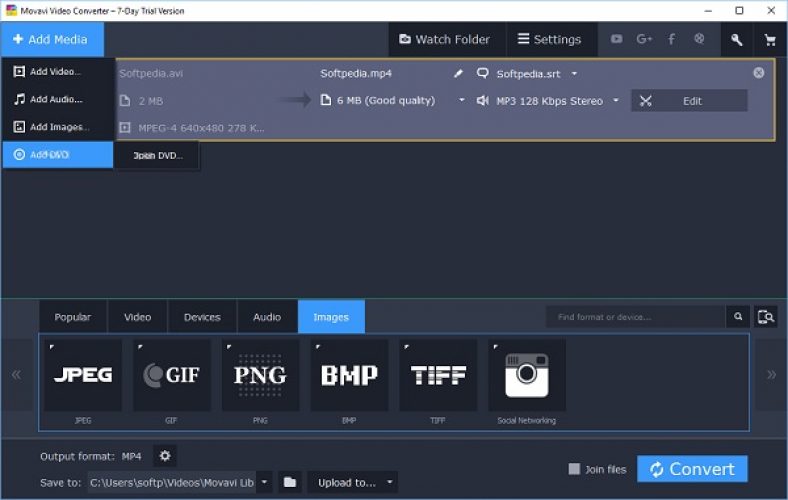Click the YouTube icon in the toolbar
Screen dimensions: 788x500
tap(617, 39)
